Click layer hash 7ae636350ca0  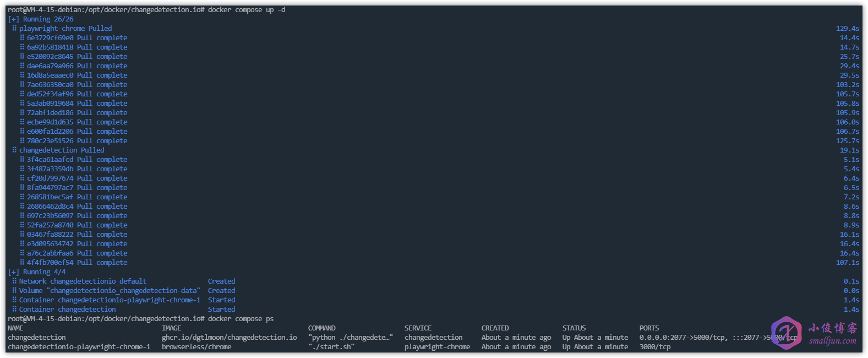pos(50,85)
